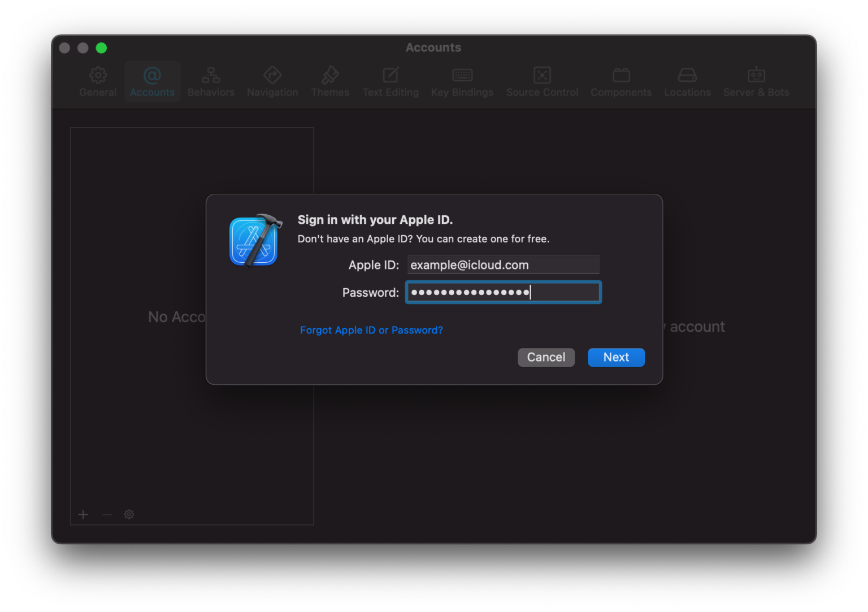Open the Themes pane

(330, 81)
